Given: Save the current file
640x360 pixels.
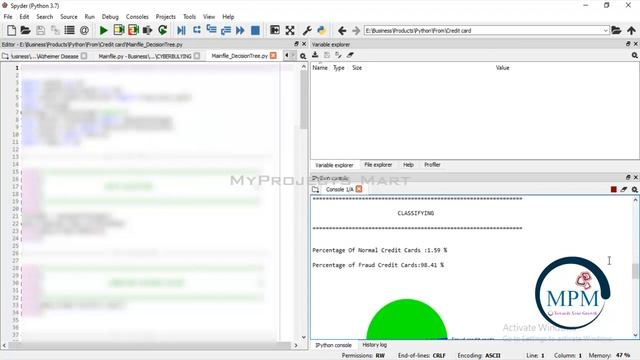Looking at the screenshot, I should pyautogui.click(x=40, y=30).
